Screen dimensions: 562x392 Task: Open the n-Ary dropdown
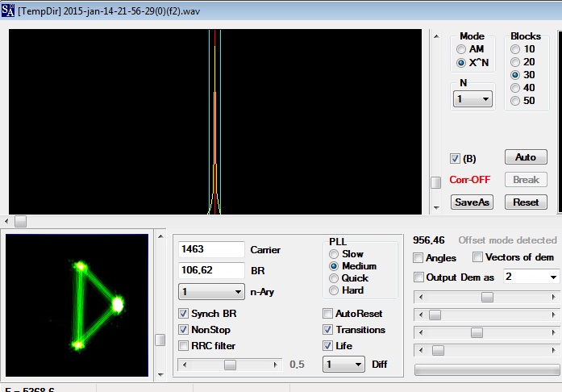tap(211, 291)
